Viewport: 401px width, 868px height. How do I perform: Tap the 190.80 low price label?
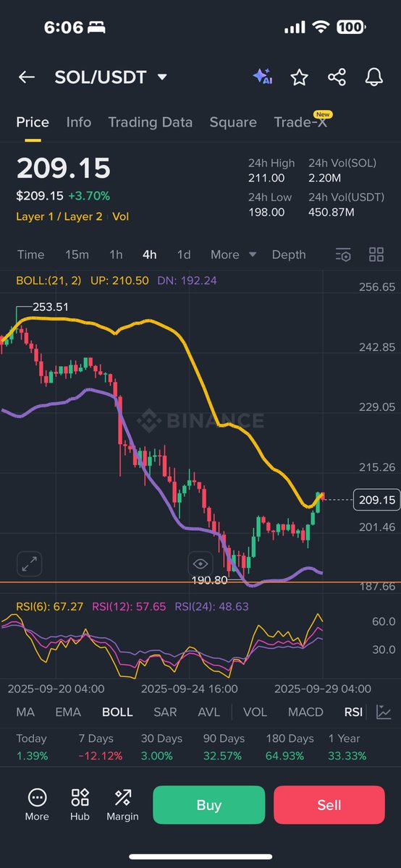tap(209, 580)
